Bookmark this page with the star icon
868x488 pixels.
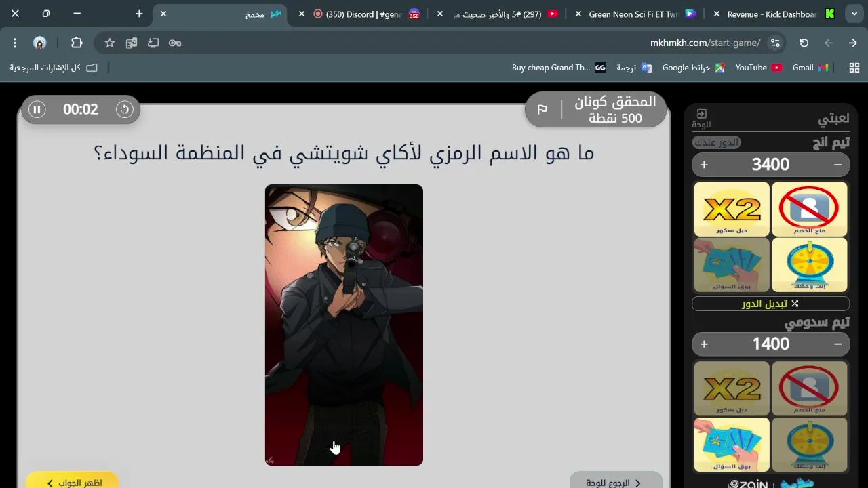point(110,43)
